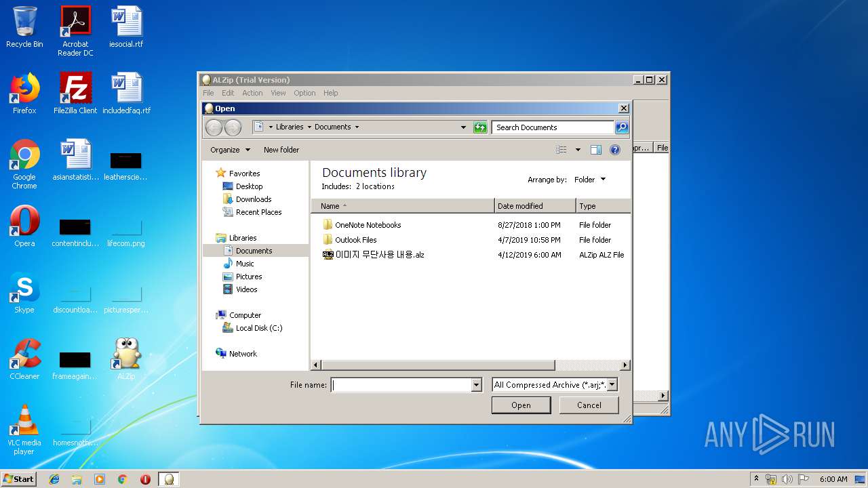Screen dimensions: 868x488
Task: Open the Edit menu in ALZip
Action: 228,93
